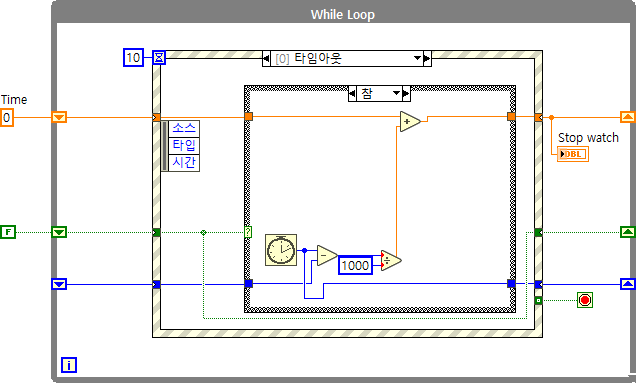Screen dimensions: 636x383
Task: Select the timeout constant 10
Action: [133, 57]
